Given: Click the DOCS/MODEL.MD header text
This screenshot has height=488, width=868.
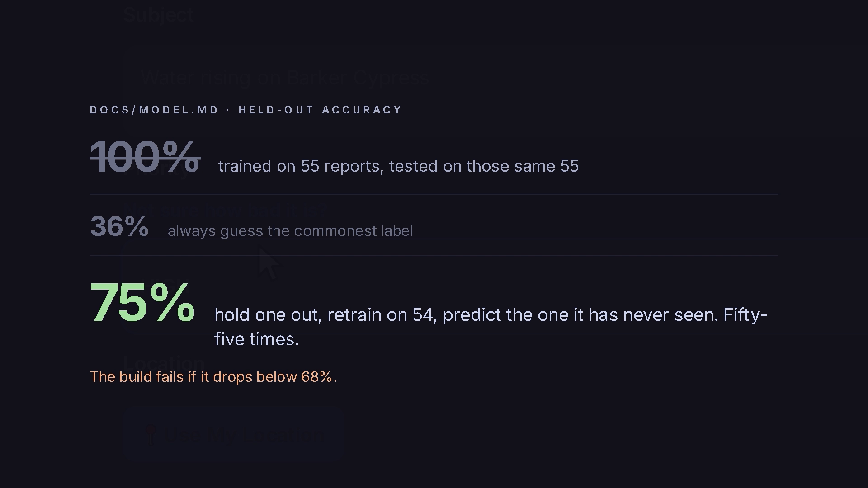Looking at the screenshot, I should coord(154,110).
